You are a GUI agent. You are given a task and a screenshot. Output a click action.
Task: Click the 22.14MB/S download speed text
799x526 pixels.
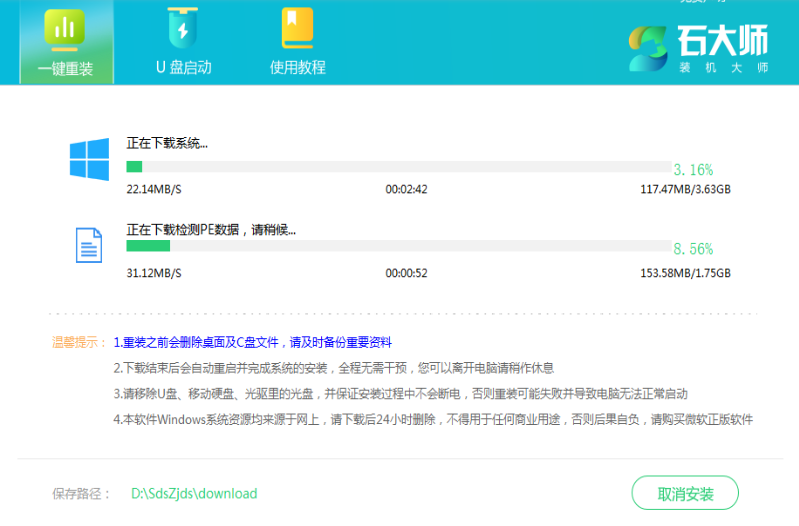coord(154,189)
